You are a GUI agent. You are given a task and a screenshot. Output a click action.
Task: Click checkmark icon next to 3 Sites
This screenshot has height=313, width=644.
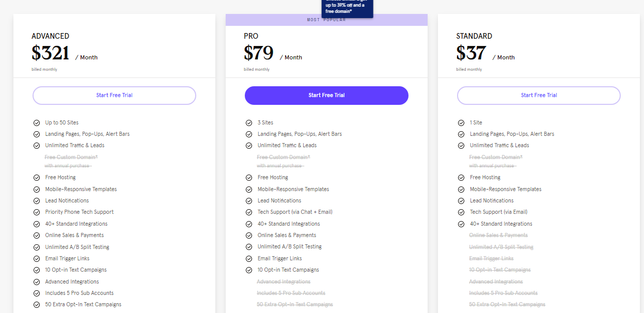click(x=249, y=123)
